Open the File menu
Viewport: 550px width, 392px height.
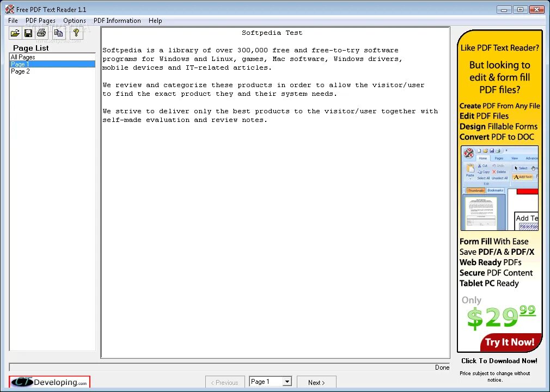point(13,21)
